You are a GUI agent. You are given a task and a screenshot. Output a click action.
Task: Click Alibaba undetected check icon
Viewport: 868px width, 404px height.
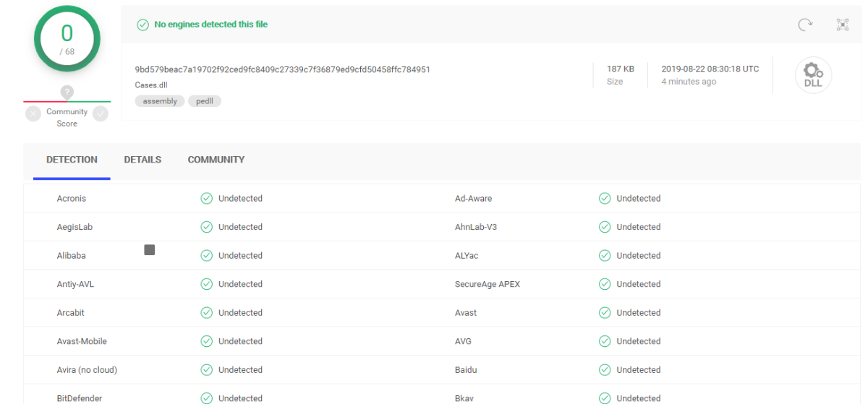tap(206, 255)
